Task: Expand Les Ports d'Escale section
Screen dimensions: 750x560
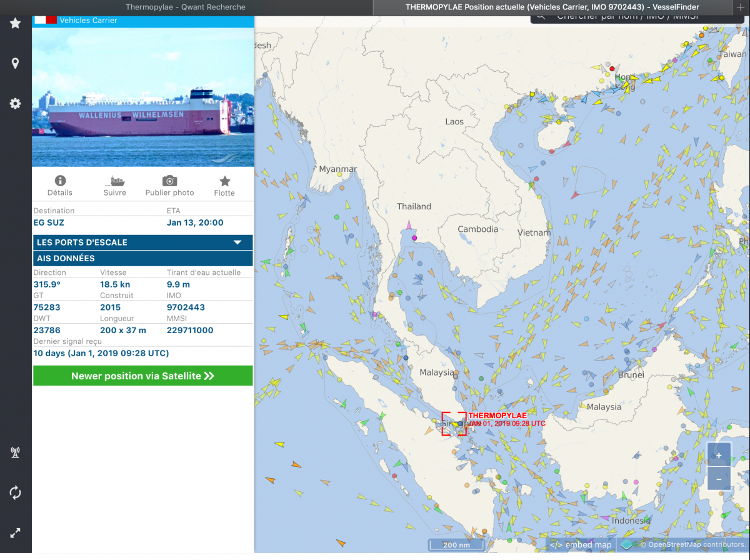Action: [x=143, y=242]
